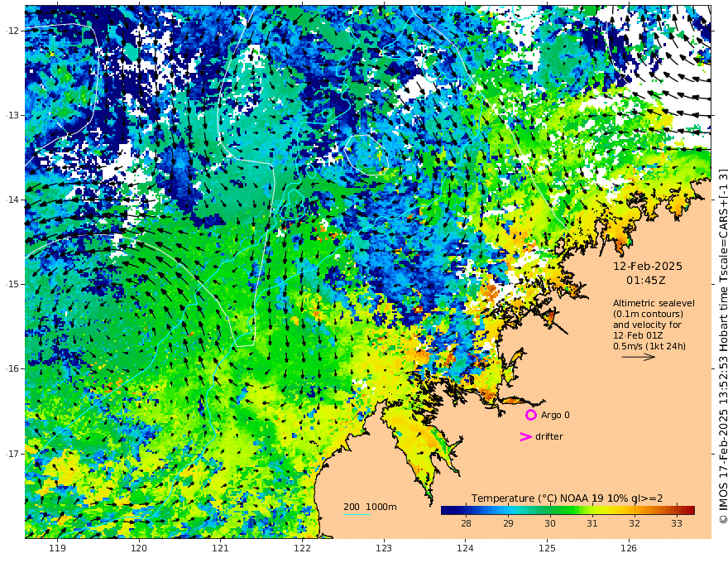Click the 0.5m/s velocity reference arrow

coord(639,357)
